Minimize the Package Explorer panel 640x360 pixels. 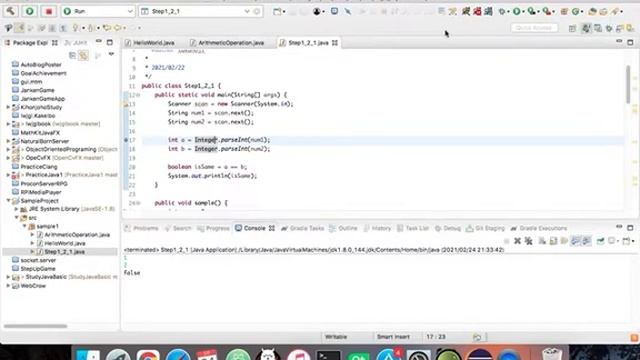click(x=98, y=42)
